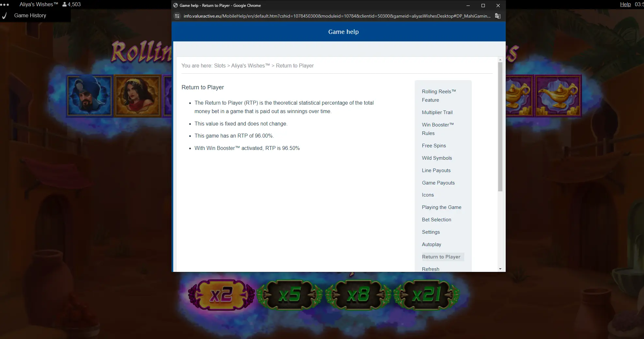This screenshot has width=644, height=339.
Task: Click the text 'This value is fixed and does not change.'
Action: pos(241,124)
